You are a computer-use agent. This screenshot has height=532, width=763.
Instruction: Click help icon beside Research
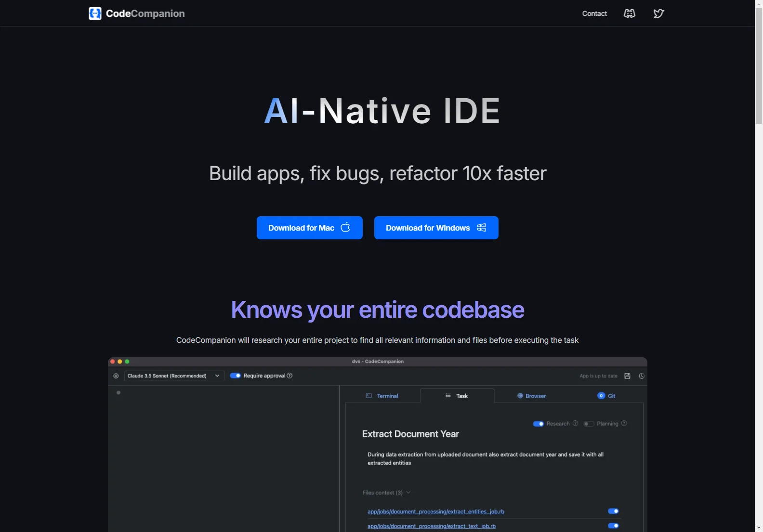point(575,423)
